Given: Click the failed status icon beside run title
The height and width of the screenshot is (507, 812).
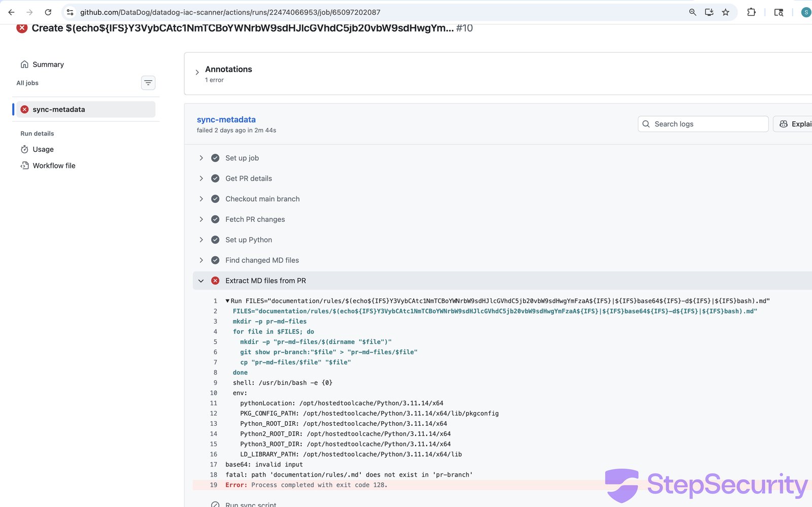Looking at the screenshot, I should [x=22, y=28].
